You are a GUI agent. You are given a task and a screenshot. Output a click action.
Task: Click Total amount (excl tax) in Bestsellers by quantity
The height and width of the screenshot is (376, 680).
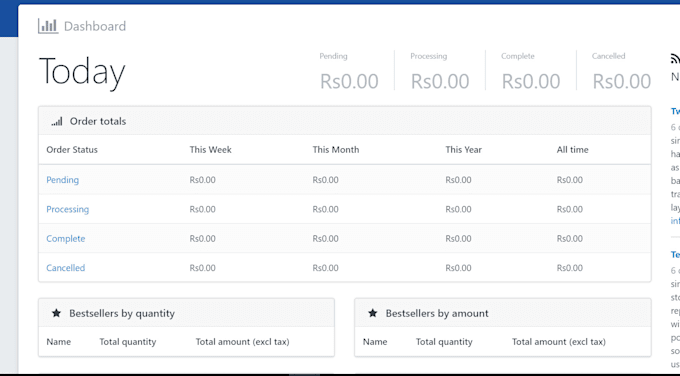(242, 342)
